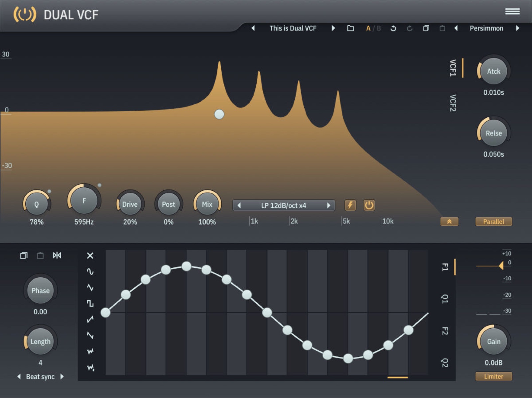Click the output Gain knob
Viewport: 532px width, 398px height.
coord(494,341)
